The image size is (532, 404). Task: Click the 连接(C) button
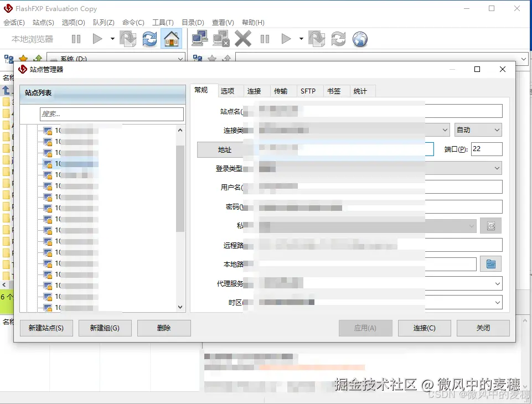pyautogui.click(x=425, y=328)
